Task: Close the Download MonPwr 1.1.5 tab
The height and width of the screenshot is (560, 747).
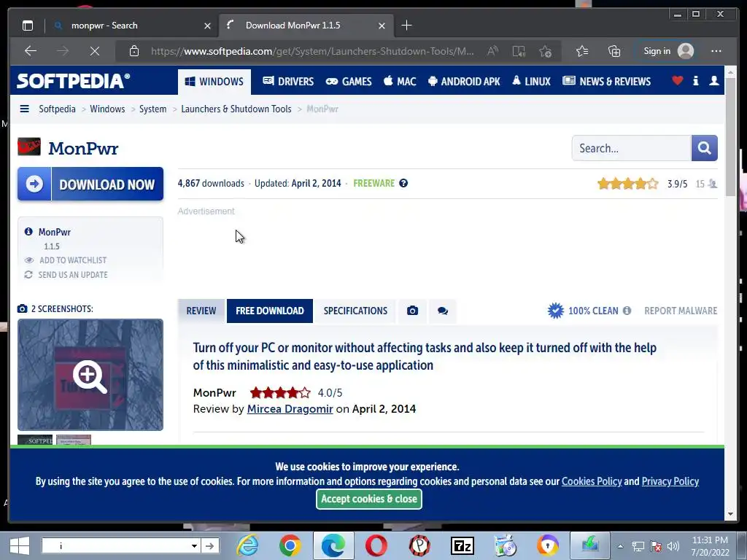Action: point(382,26)
